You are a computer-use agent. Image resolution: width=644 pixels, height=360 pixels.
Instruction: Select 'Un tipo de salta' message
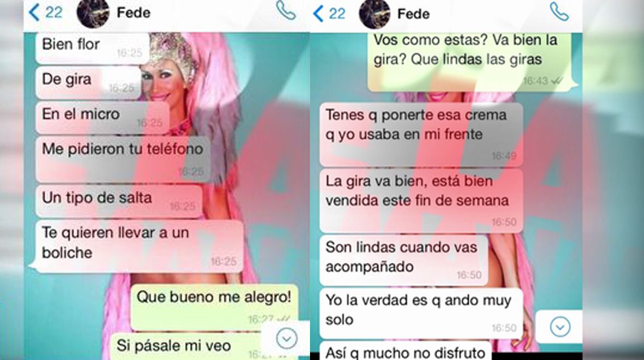(x=118, y=201)
